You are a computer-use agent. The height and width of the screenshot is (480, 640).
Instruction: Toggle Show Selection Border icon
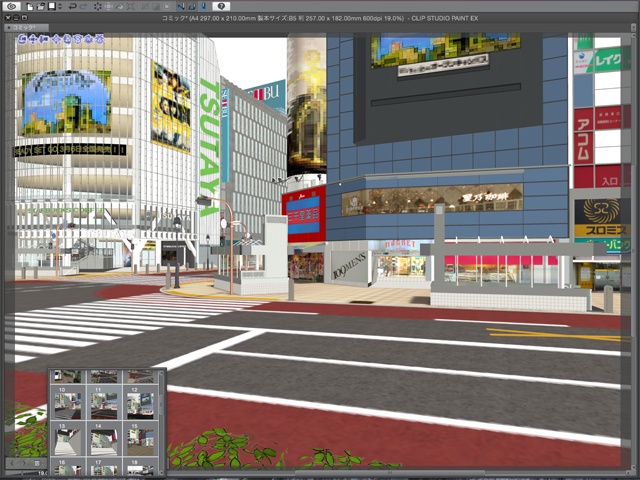click(x=167, y=7)
